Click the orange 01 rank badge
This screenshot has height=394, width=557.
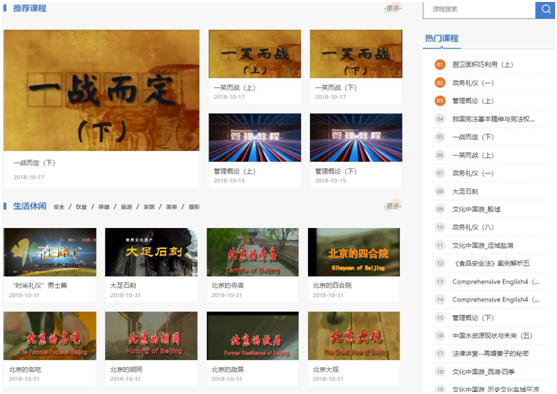pyautogui.click(x=440, y=65)
